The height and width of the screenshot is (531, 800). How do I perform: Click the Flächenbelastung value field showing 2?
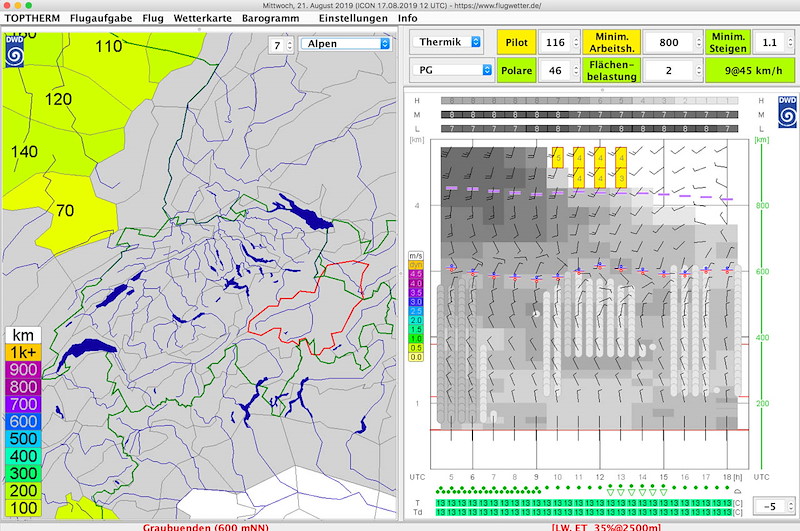point(668,70)
